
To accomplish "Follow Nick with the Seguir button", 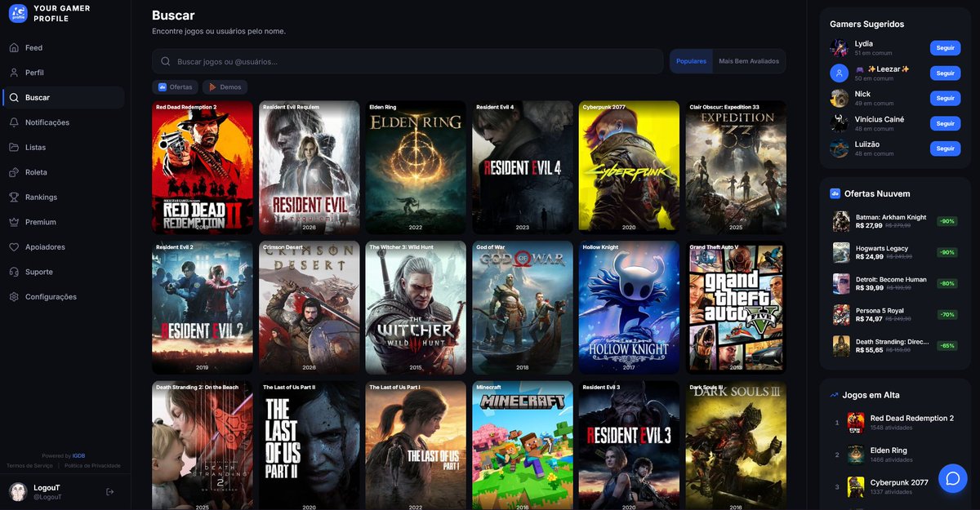I will click(x=945, y=98).
